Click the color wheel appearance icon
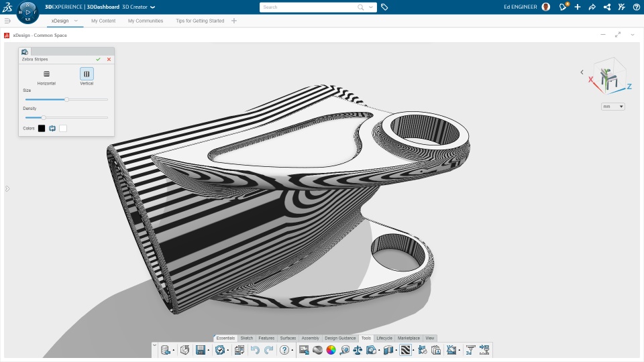The width and height of the screenshot is (644, 362). [331, 350]
